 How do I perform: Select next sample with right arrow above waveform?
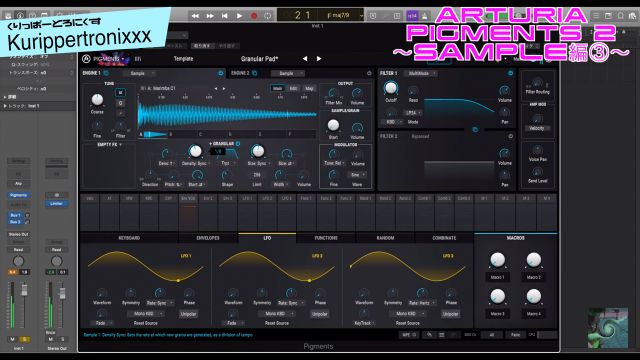pyautogui.click(x=224, y=88)
